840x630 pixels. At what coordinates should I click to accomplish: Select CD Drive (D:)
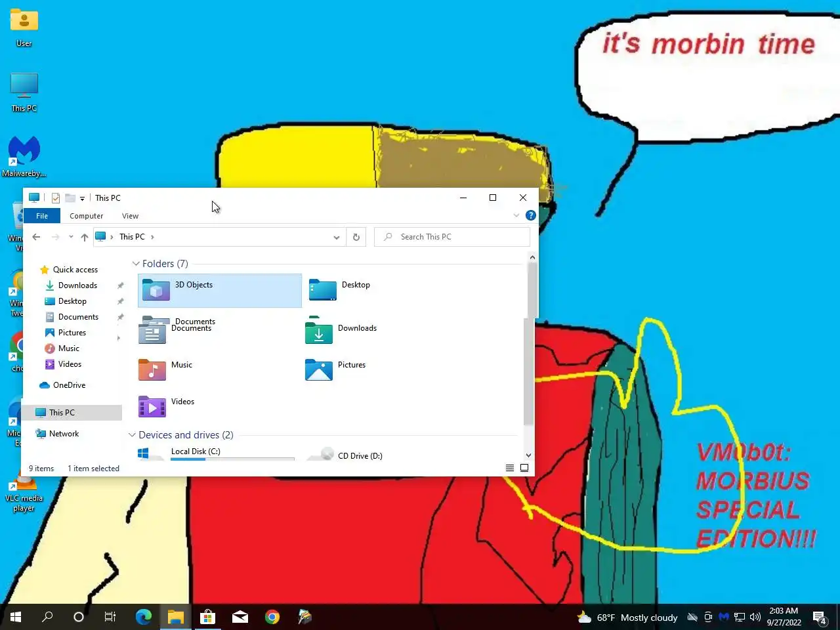345,455
